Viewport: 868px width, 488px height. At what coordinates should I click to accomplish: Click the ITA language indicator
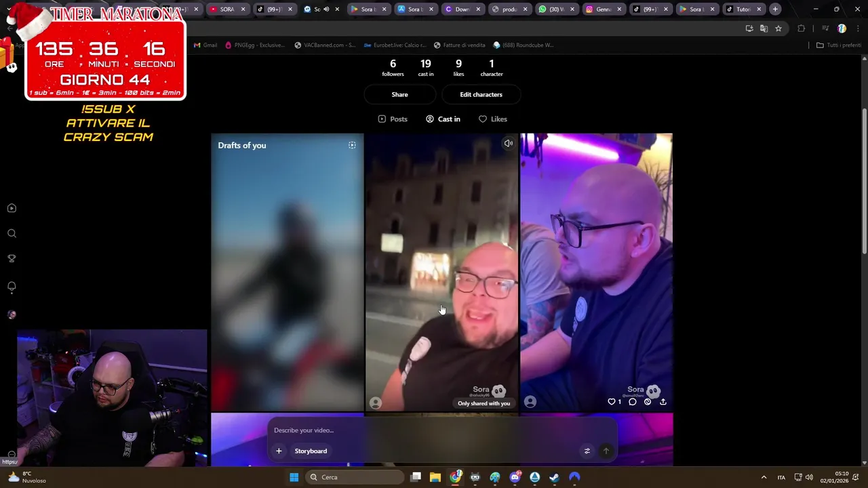pos(781,477)
